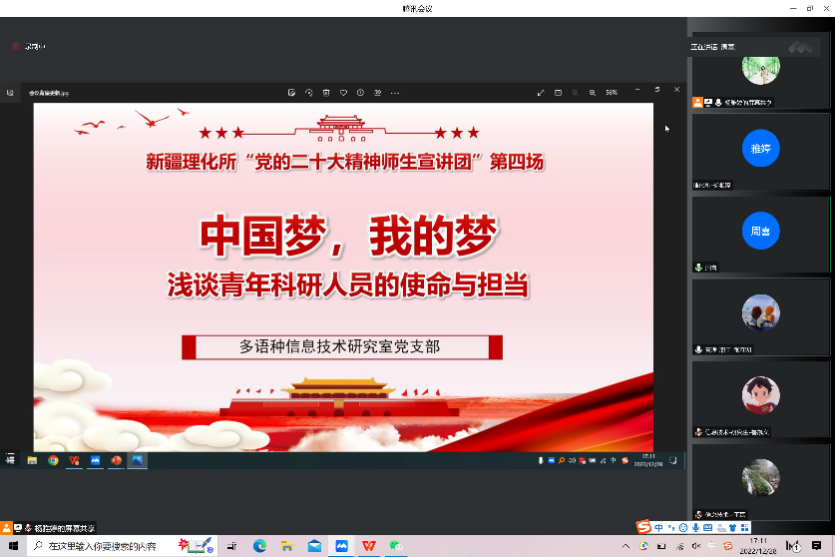Click the Sogou input method S icon

pos(644,527)
